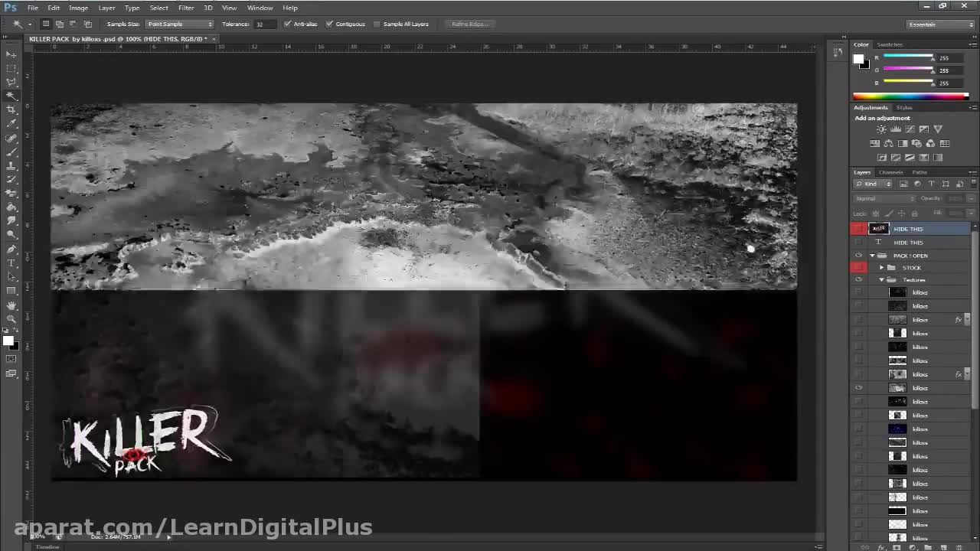
Task: Select the Path Selection tool
Action: [11, 276]
